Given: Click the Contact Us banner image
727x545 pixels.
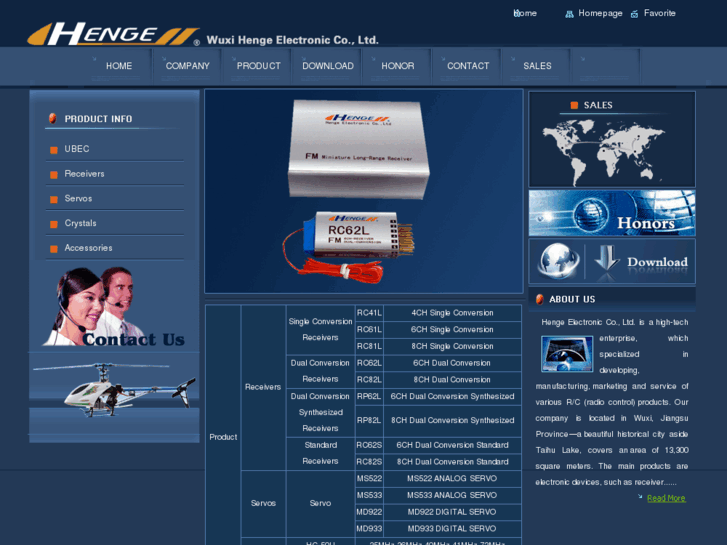Looking at the screenshot, I should [x=113, y=309].
